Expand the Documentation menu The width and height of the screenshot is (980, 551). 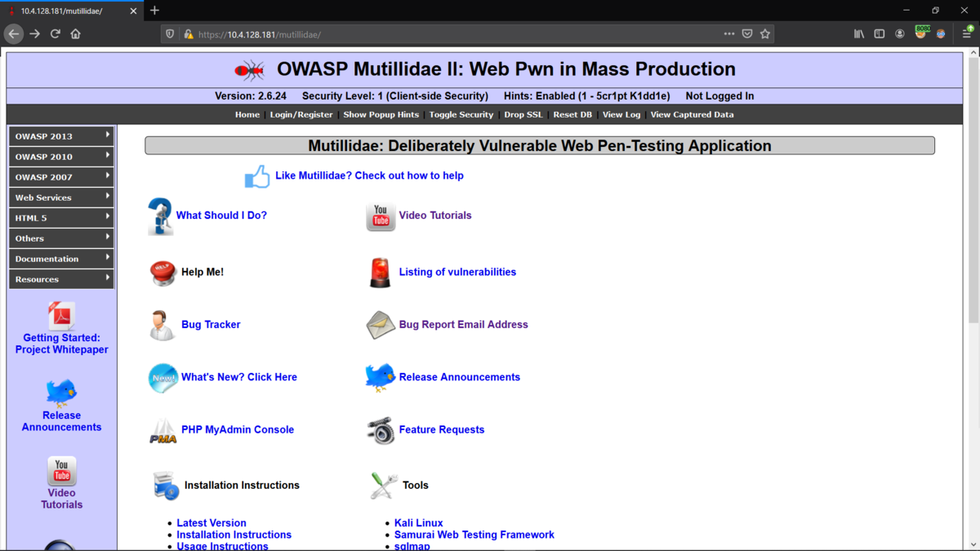click(61, 259)
